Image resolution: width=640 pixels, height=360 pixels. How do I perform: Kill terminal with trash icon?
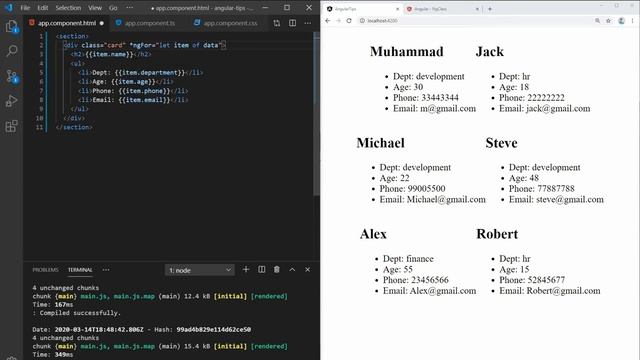point(277,269)
